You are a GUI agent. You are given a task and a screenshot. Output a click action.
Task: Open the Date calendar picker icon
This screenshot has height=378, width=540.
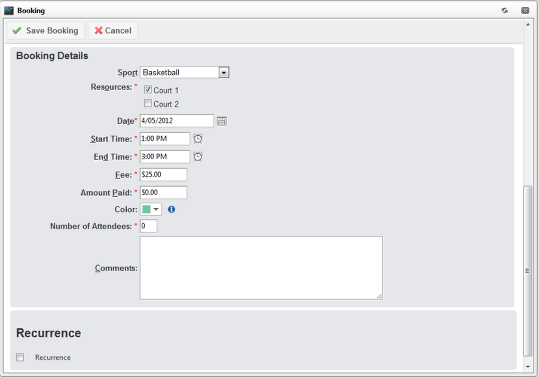pyautogui.click(x=222, y=121)
